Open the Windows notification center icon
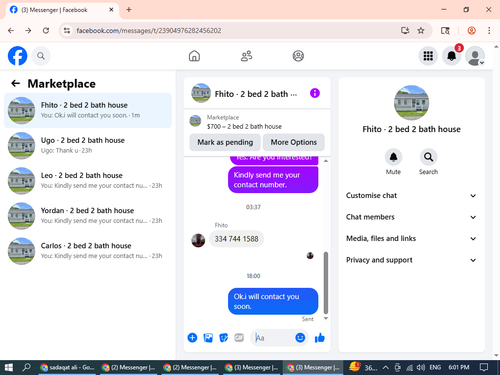 [484, 367]
